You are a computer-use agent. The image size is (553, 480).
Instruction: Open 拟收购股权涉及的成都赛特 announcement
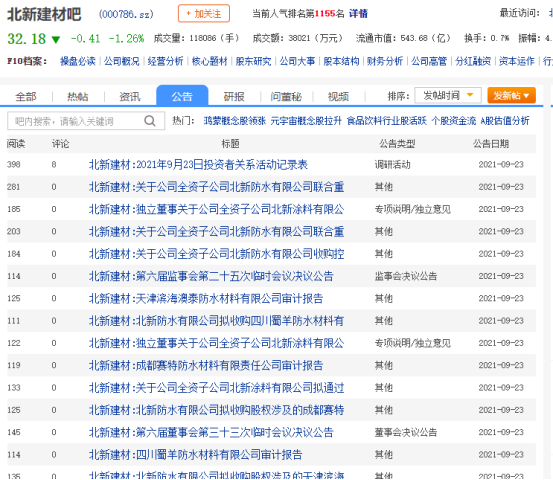click(x=216, y=410)
